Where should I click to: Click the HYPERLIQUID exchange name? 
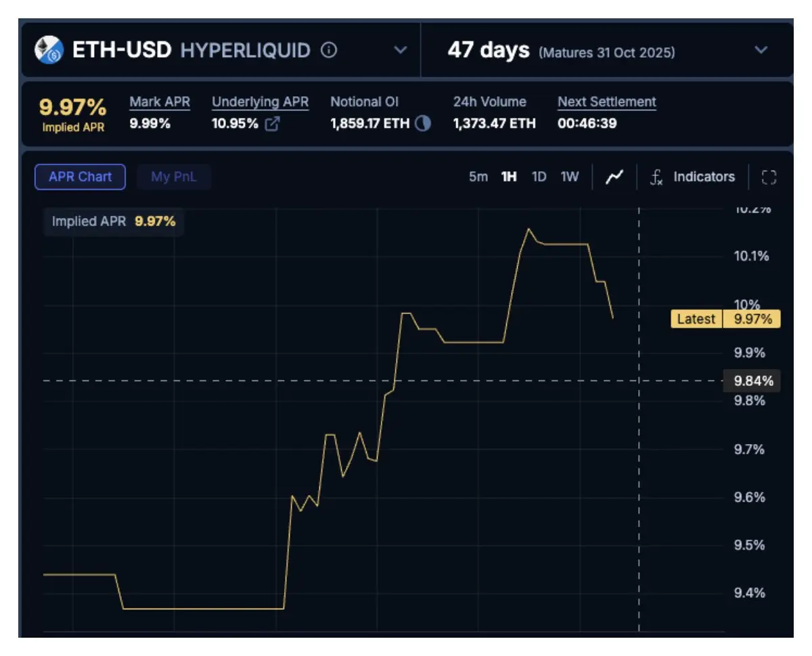(246, 50)
